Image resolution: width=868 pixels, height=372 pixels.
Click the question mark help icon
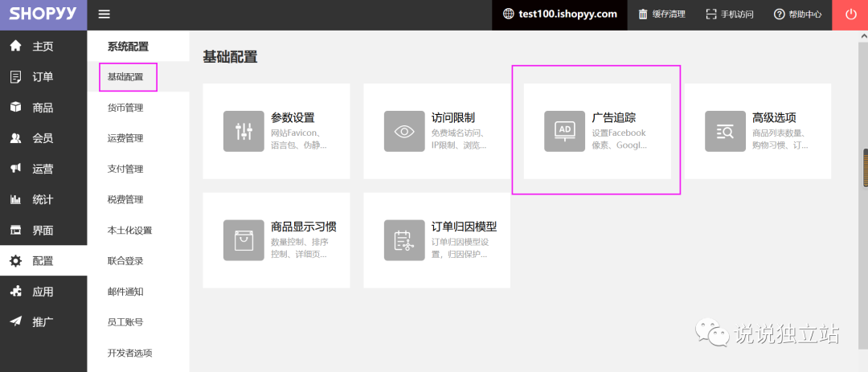(780, 14)
